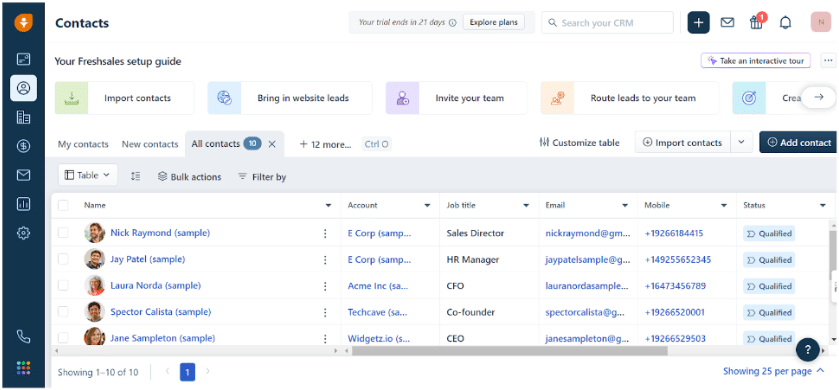Check the Spector Calista row checkbox

pyautogui.click(x=63, y=311)
